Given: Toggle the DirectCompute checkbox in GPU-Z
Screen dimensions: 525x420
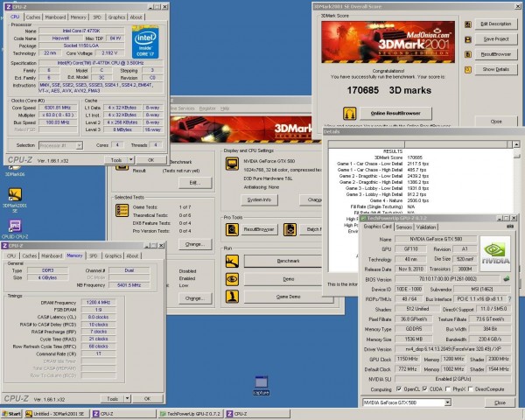Looking at the screenshot, I should coord(471,388).
